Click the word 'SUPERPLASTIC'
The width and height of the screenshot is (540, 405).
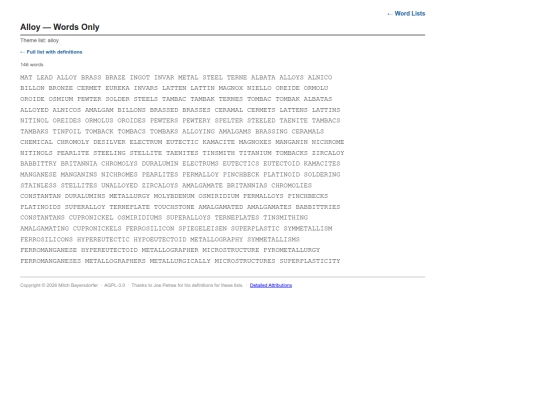tap(255, 229)
